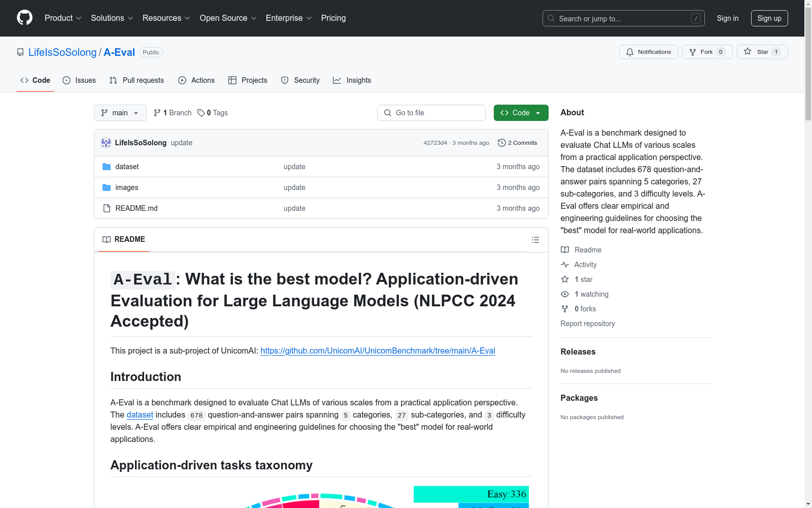Open the green Code dropdown button

pyautogui.click(x=521, y=113)
